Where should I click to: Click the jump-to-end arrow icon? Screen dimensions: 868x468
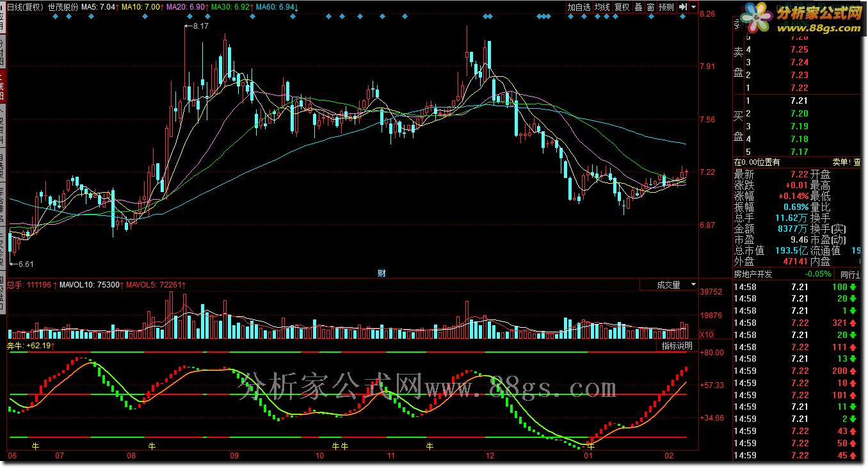click(682, 7)
